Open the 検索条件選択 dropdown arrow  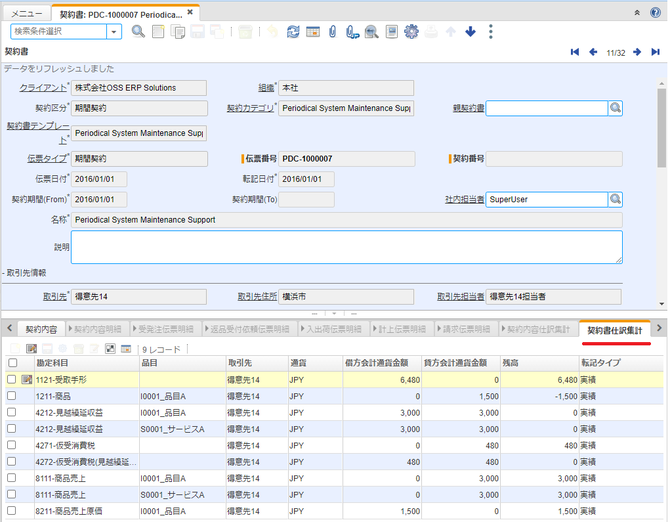[114, 32]
